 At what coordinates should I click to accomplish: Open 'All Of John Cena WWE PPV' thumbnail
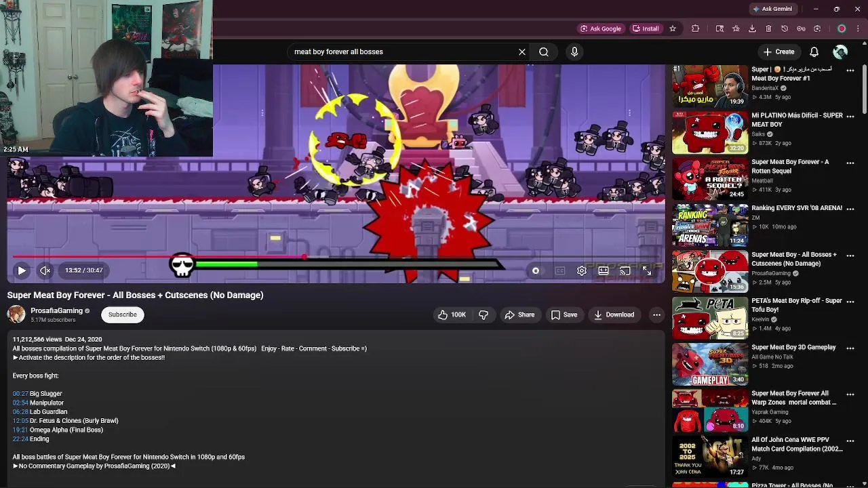[710, 457]
